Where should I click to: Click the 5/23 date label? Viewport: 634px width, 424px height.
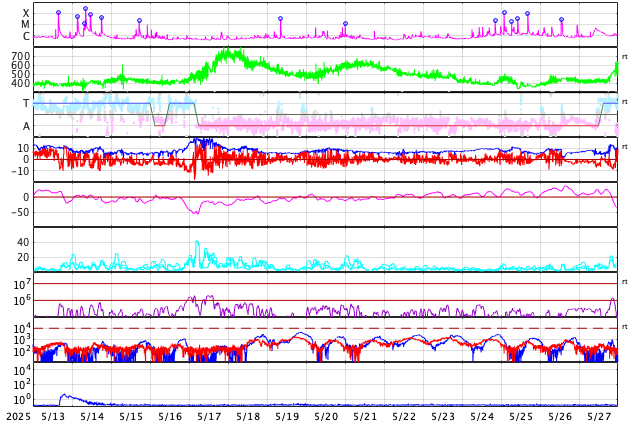[443, 416]
